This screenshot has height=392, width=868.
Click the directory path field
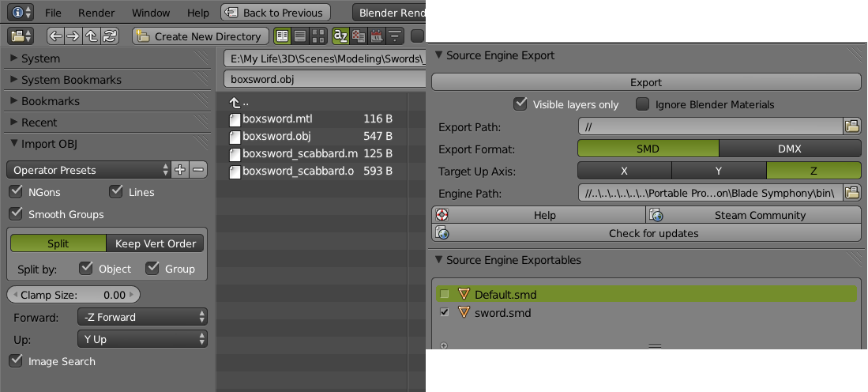(325, 58)
